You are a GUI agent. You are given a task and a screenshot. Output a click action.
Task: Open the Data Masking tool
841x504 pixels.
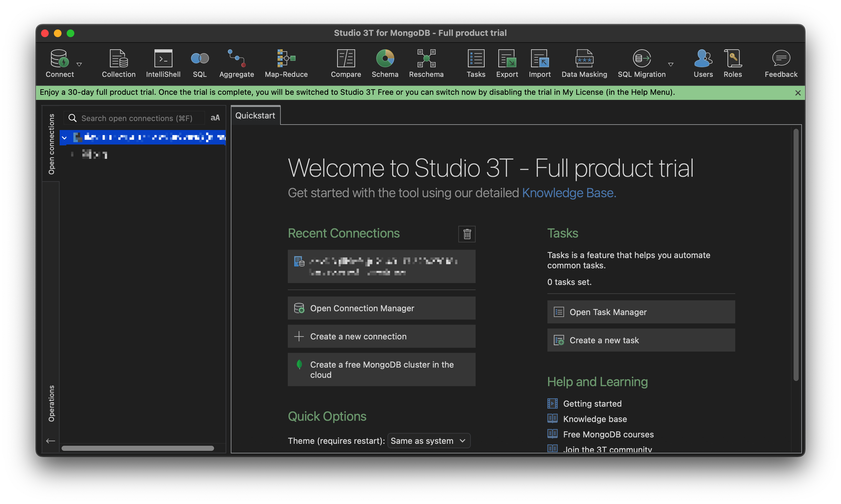[x=584, y=63]
